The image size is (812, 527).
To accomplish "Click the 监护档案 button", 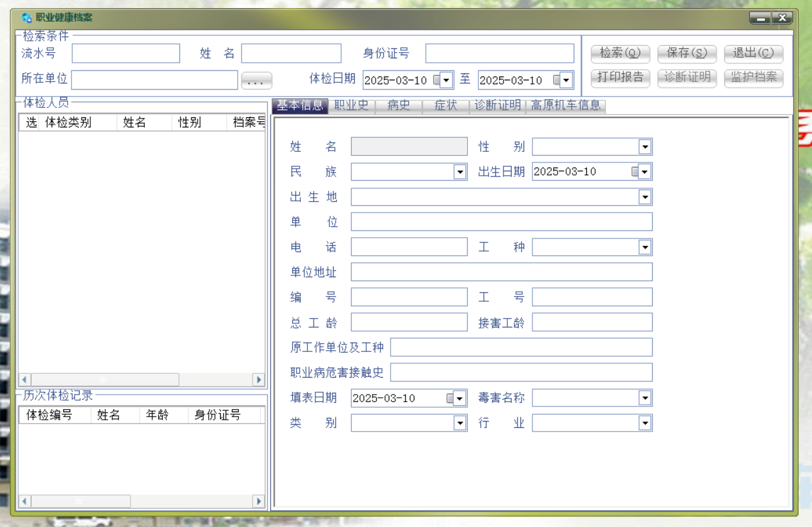I will click(x=754, y=77).
